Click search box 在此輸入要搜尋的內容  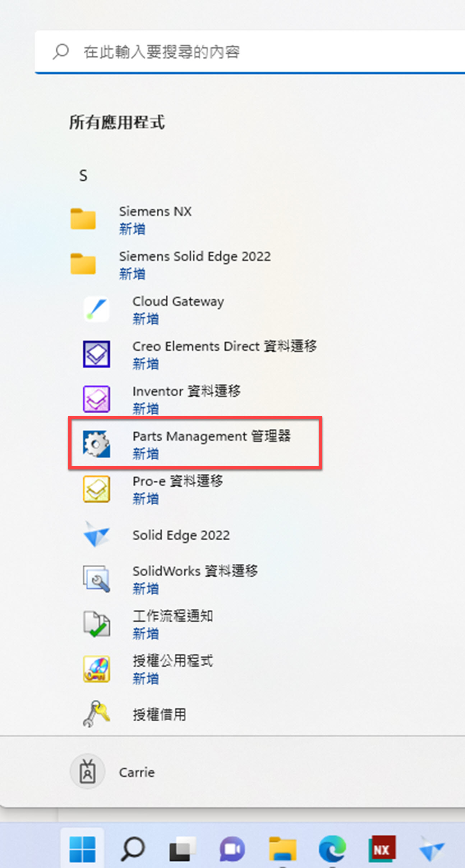[250, 52]
